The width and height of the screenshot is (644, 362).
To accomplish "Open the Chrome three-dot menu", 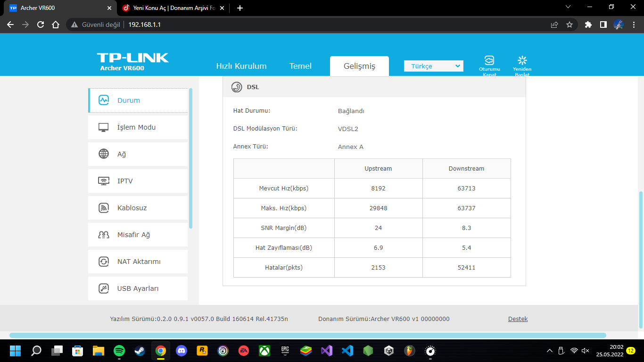I will pos(634,25).
